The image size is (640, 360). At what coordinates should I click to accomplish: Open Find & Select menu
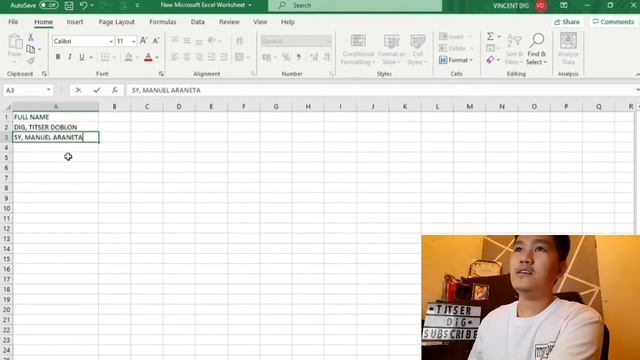(536, 49)
